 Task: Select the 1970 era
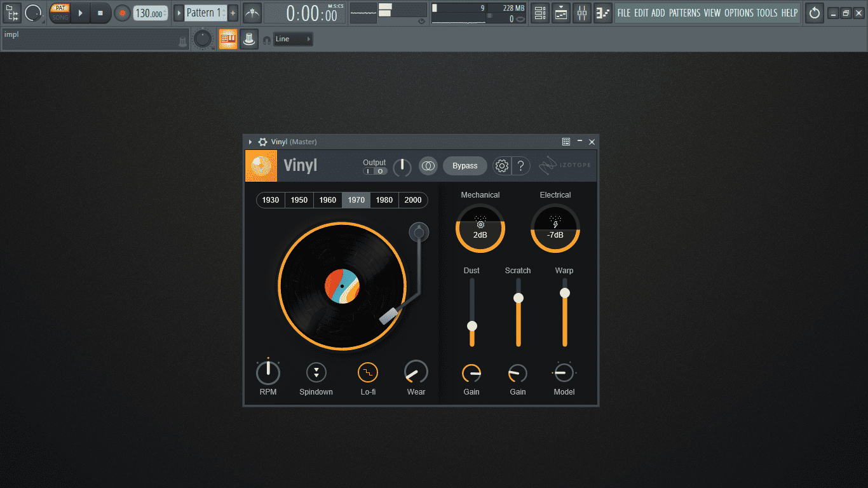[356, 200]
